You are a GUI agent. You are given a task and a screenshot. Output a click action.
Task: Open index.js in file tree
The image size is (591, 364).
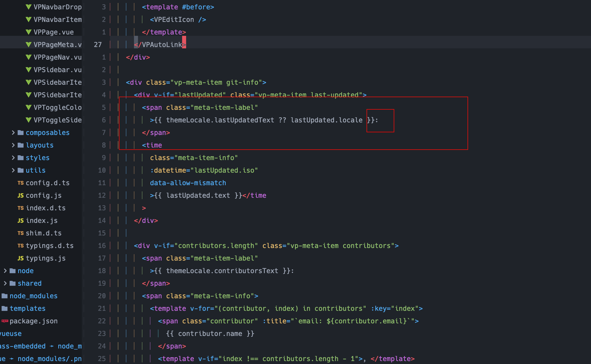(41, 220)
